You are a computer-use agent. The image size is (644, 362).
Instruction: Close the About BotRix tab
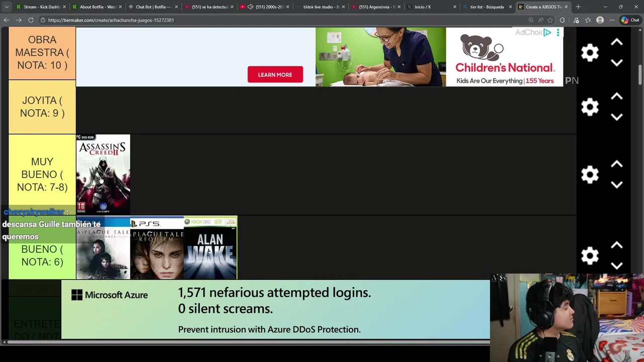pyautogui.click(x=120, y=7)
